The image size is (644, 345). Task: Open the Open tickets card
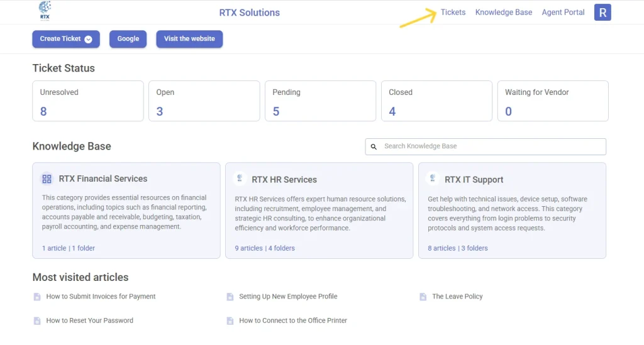(204, 101)
